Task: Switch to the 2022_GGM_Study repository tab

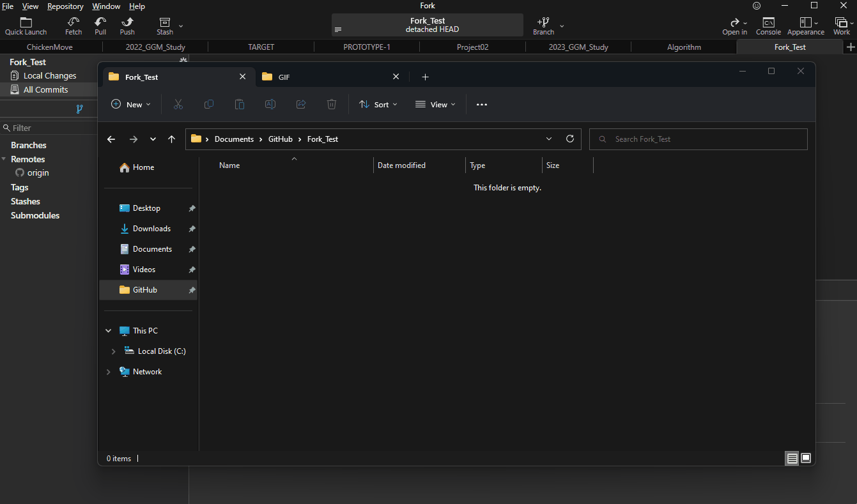Action: click(x=155, y=47)
